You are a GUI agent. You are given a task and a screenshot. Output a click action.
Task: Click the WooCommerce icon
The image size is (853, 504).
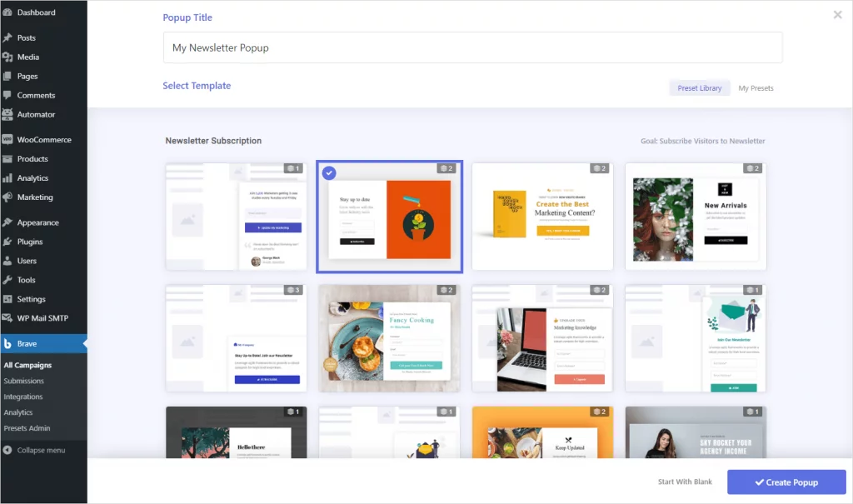7,139
